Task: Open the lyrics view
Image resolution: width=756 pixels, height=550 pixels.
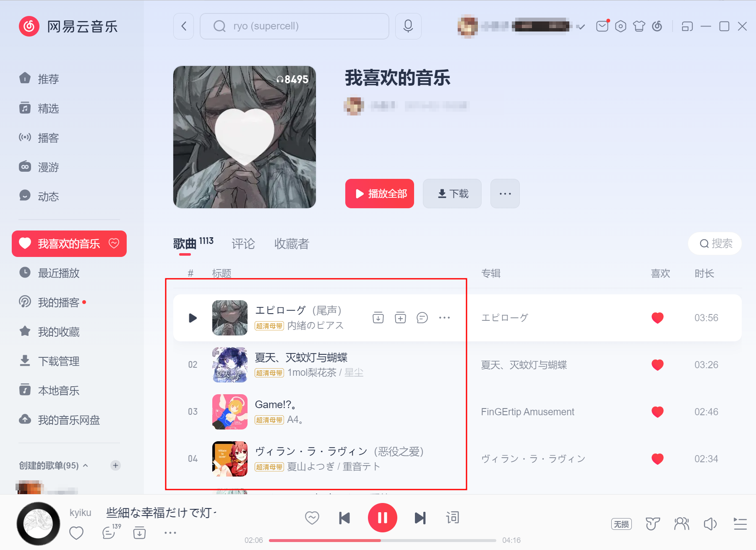Action: pyautogui.click(x=452, y=518)
